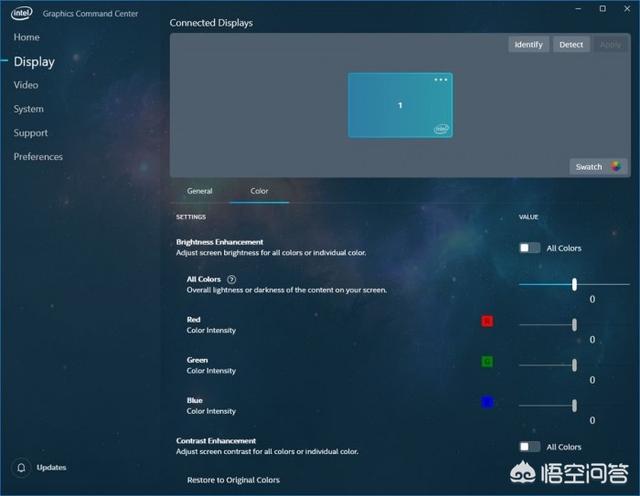The image size is (640, 496).
Task: Click the All Colors help question-mark icon
Action: point(231,279)
